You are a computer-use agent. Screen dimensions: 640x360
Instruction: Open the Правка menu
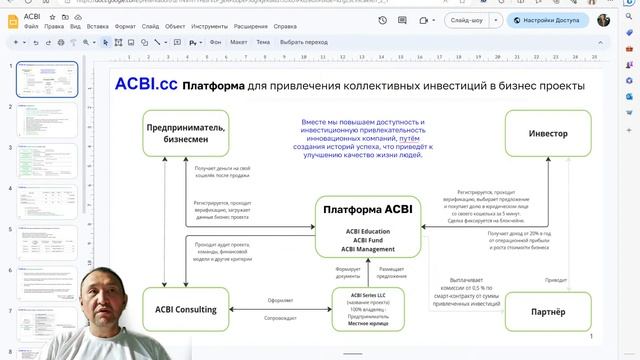point(54,27)
